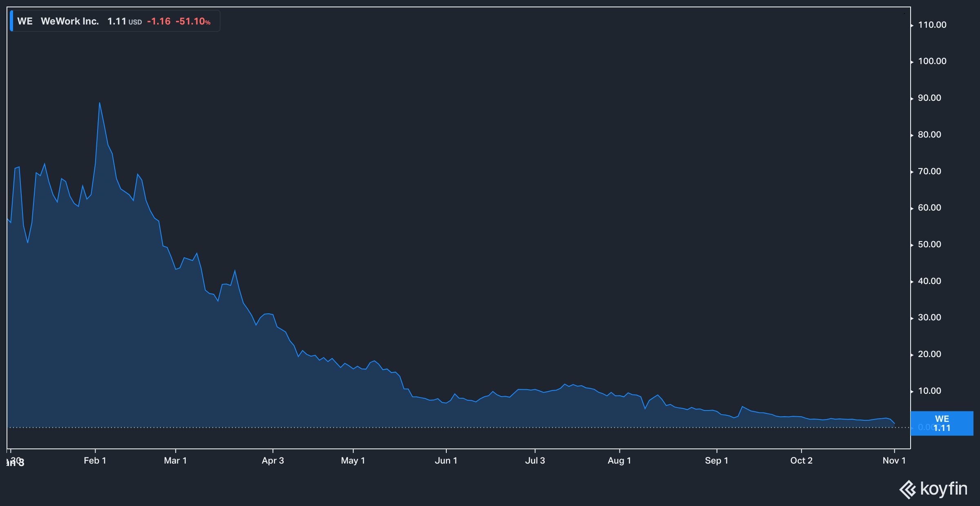Image resolution: width=980 pixels, height=506 pixels.
Task: Click the 30.00 y-axis label
Action: click(929, 317)
